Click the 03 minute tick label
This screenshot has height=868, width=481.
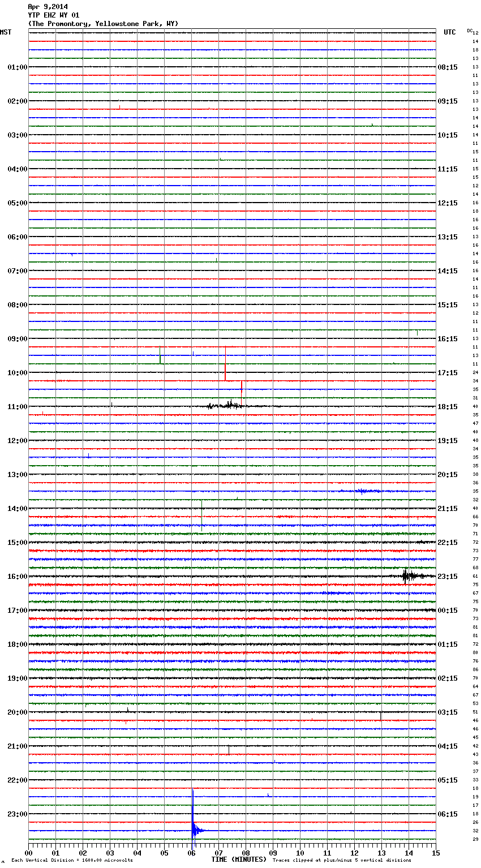pyautogui.click(x=110, y=853)
